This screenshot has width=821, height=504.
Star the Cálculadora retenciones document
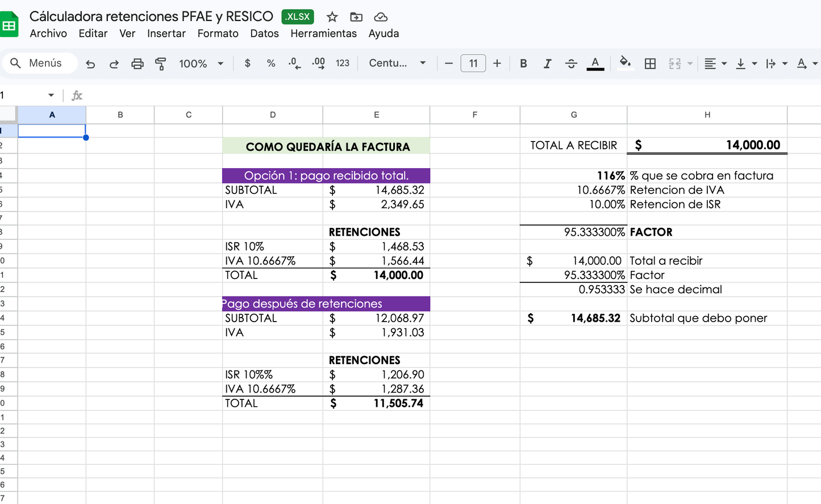(332, 17)
